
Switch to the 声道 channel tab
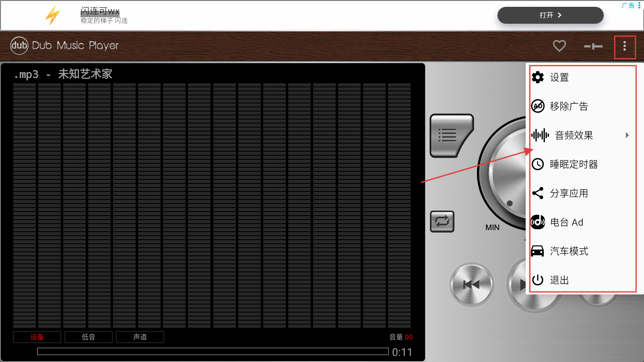(140, 337)
